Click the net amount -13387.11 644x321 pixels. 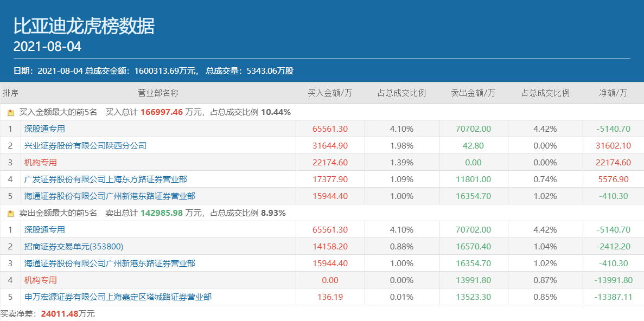click(x=613, y=297)
